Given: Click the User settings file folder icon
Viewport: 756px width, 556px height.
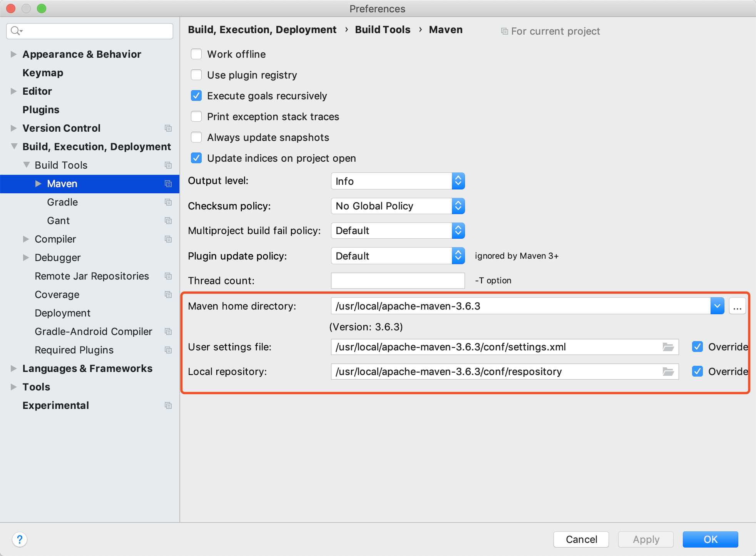Looking at the screenshot, I should point(669,347).
